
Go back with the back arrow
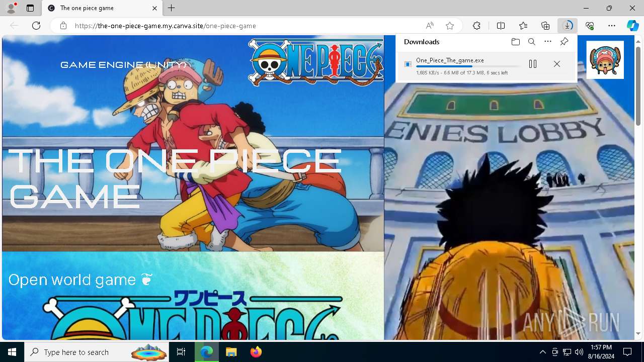click(14, 26)
